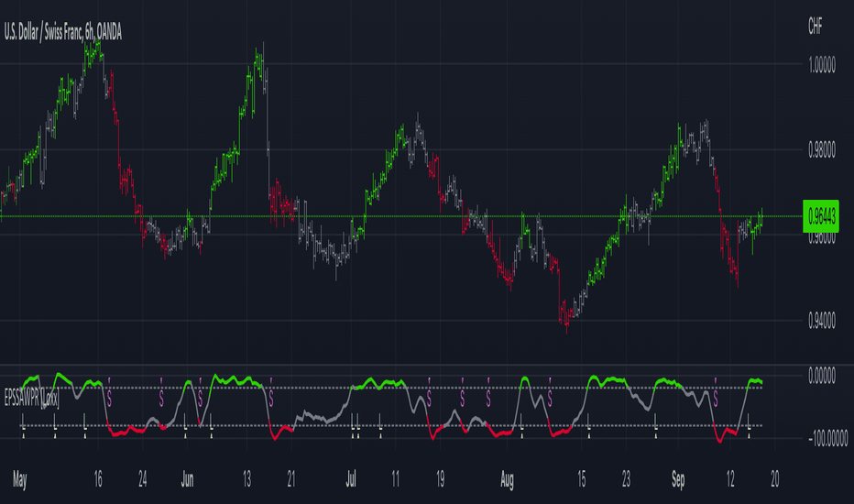Click the 1.00000 price axis label

click(822, 66)
